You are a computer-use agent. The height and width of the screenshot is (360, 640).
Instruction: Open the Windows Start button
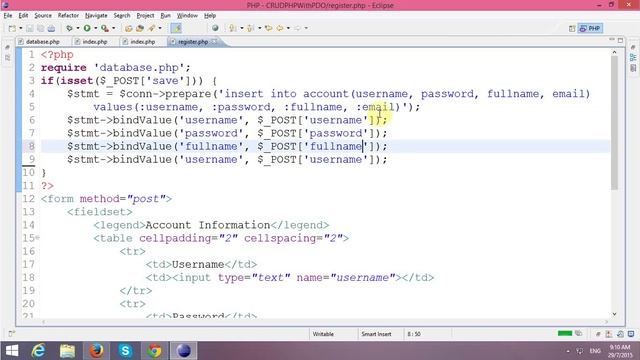click(x=12, y=351)
